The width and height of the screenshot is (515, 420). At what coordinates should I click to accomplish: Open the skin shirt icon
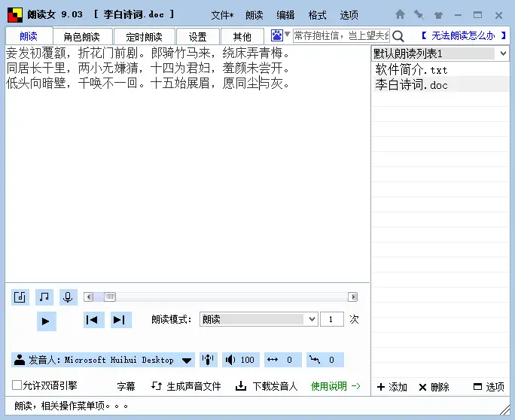click(x=438, y=15)
